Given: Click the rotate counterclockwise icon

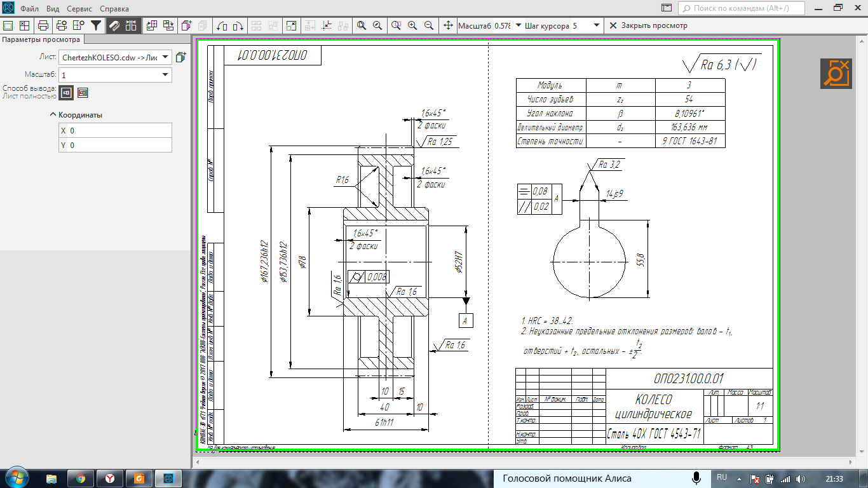Looking at the screenshot, I should tap(222, 25).
